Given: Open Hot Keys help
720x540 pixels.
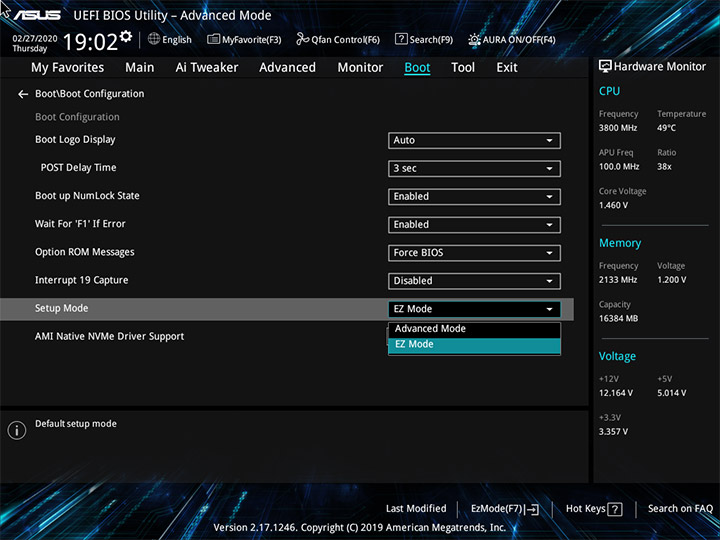Looking at the screenshot, I should [594, 509].
